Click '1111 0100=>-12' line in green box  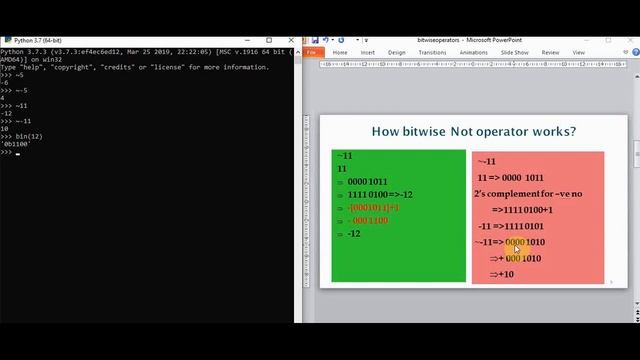pos(380,195)
